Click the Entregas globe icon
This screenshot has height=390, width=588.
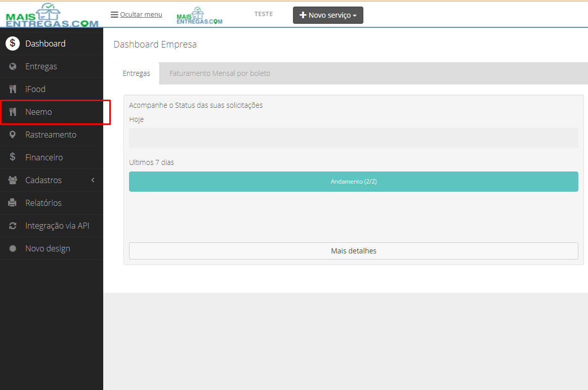13,66
